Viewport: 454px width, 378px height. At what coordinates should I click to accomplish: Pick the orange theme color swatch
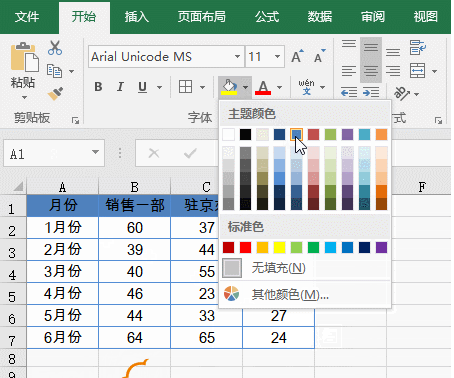click(x=381, y=135)
